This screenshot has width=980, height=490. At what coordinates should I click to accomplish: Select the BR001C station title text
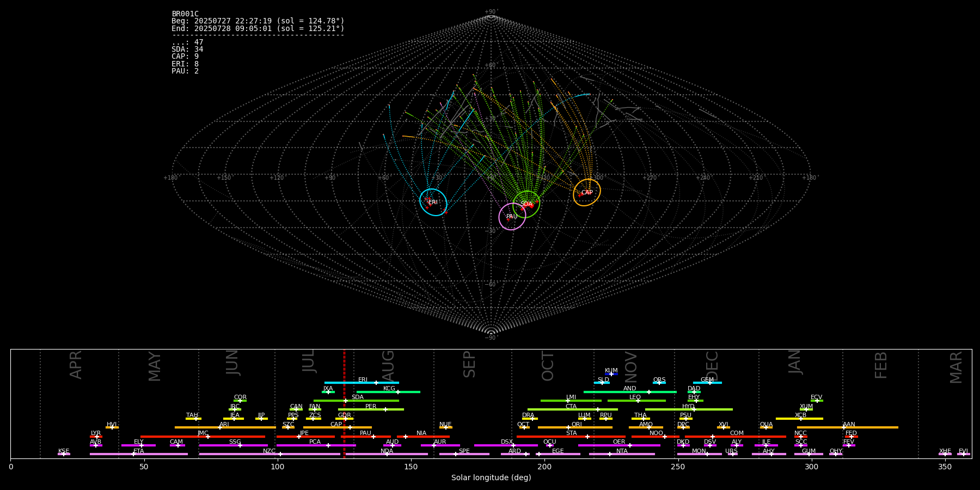point(185,14)
